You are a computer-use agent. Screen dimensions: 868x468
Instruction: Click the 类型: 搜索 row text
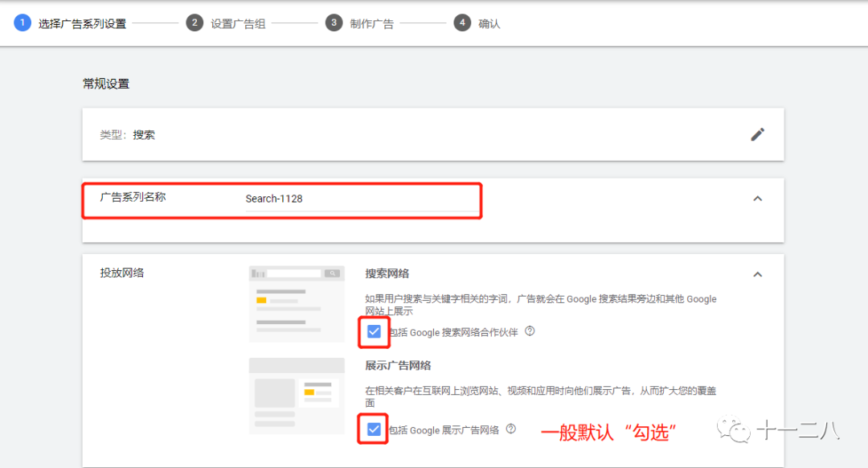pyautogui.click(x=127, y=134)
